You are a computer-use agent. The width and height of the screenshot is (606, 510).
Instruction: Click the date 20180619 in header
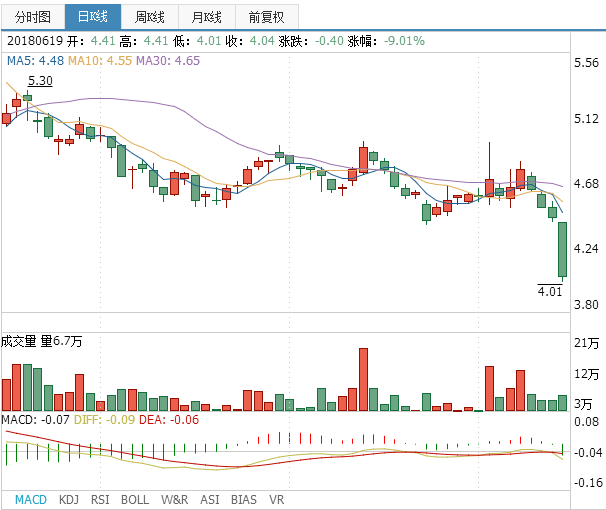click(x=35, y=41)
